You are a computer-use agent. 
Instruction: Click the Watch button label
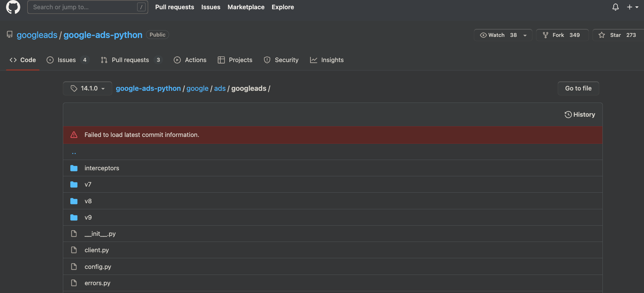click(x=497, y=35)
